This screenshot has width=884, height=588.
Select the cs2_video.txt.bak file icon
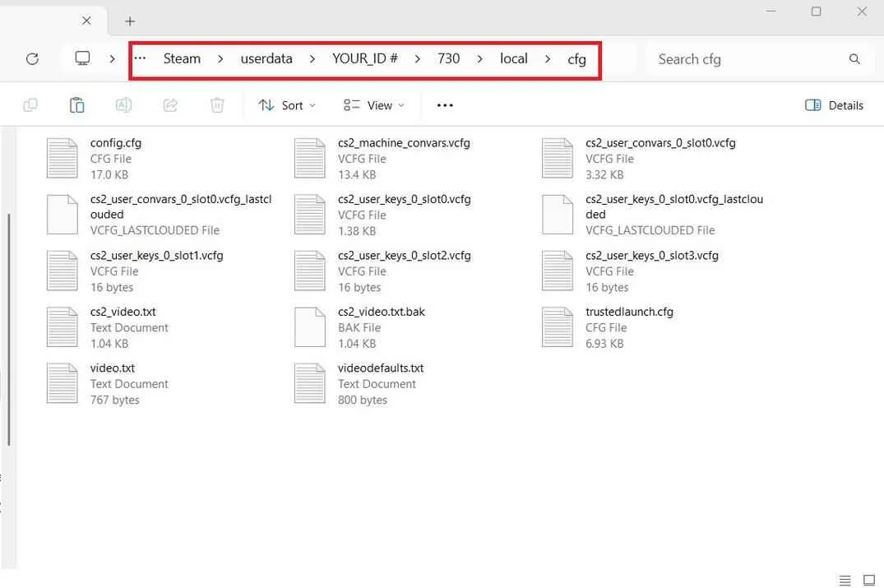click(x=309, y=327)
